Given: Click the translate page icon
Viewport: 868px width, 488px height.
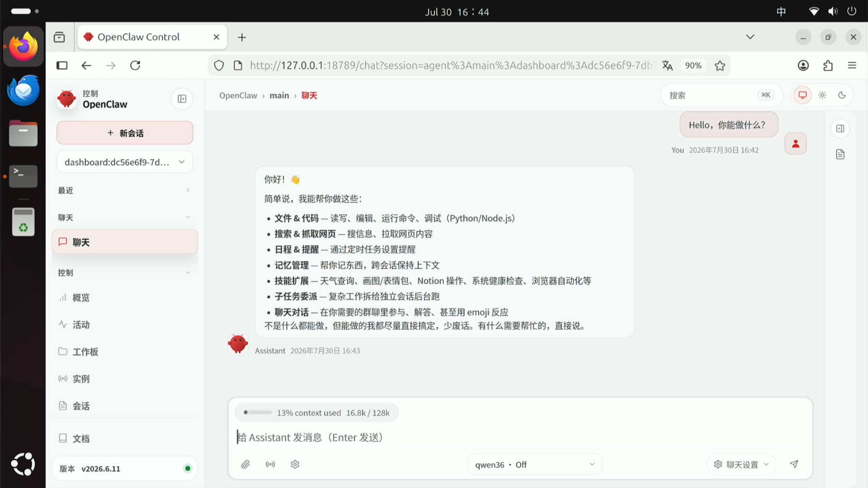Looking at the screenshot, I should click(668, 66).
